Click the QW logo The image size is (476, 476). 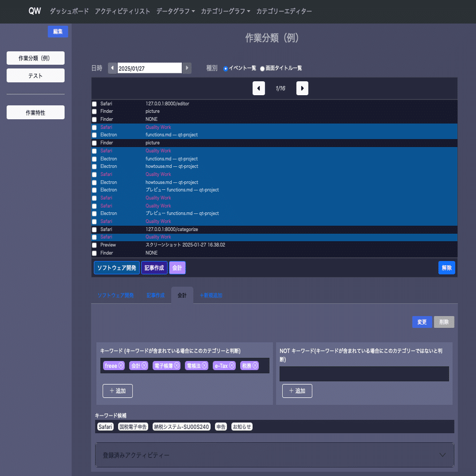pyautogui.click(x=35, y=11)
